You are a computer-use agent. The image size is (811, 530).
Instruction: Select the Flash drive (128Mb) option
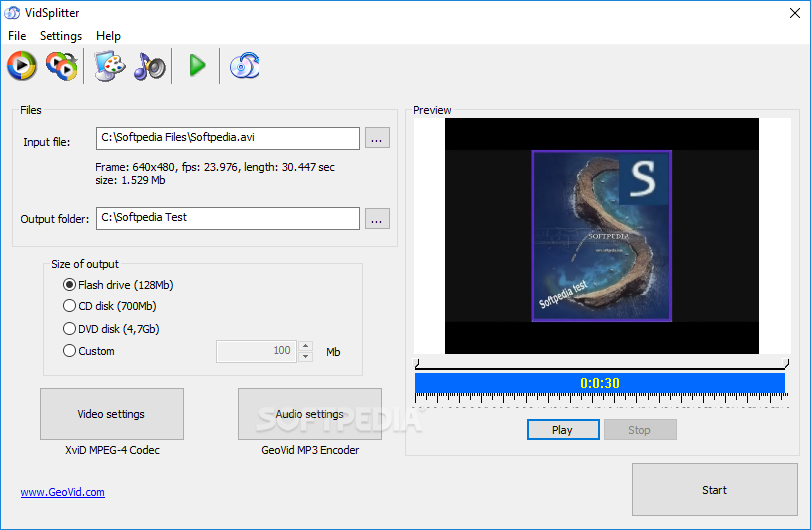click(x=118, y=285)
